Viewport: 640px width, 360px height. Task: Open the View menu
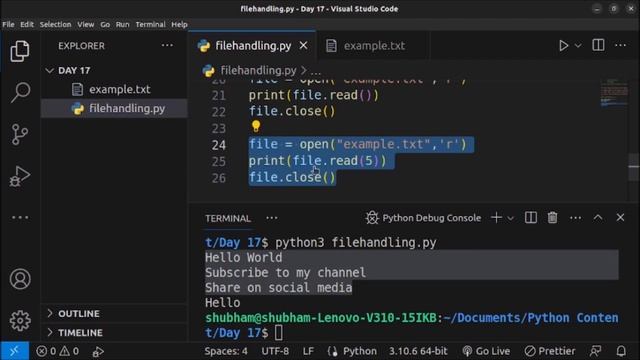tap(86, 24)
